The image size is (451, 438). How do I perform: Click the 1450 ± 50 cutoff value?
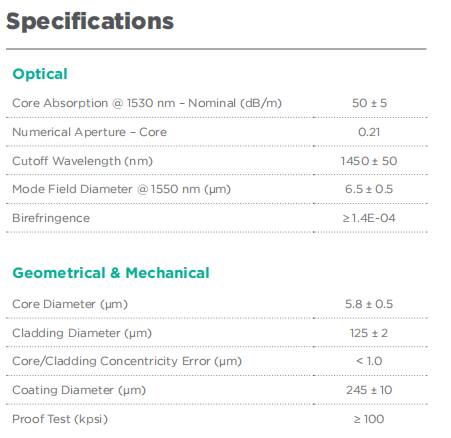point(369,161)
